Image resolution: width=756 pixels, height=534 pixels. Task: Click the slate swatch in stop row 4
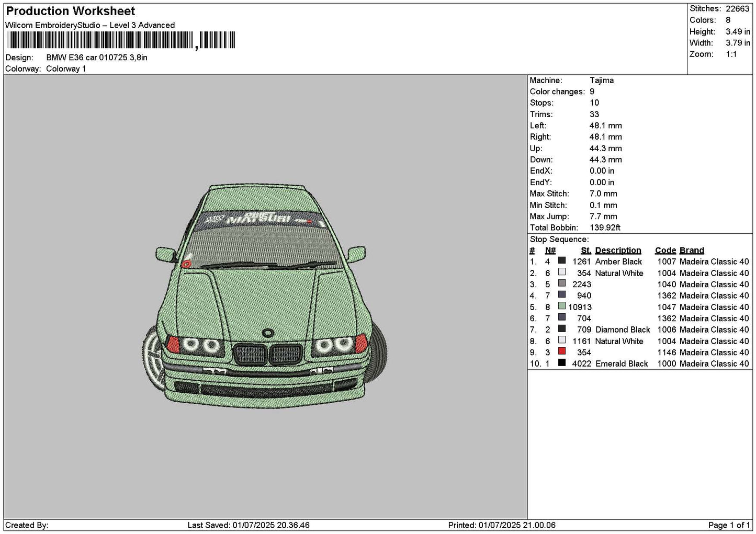[562, 294]
